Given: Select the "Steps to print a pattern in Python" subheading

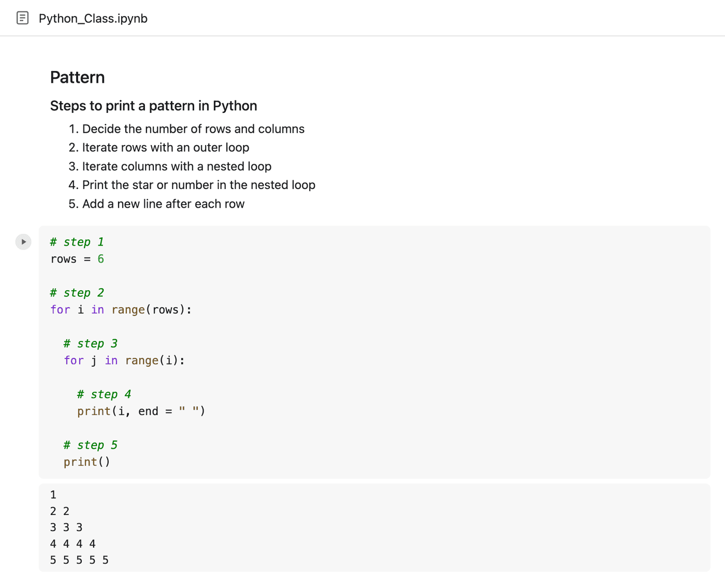Looking at the screenshot, I should click(154, 106).
